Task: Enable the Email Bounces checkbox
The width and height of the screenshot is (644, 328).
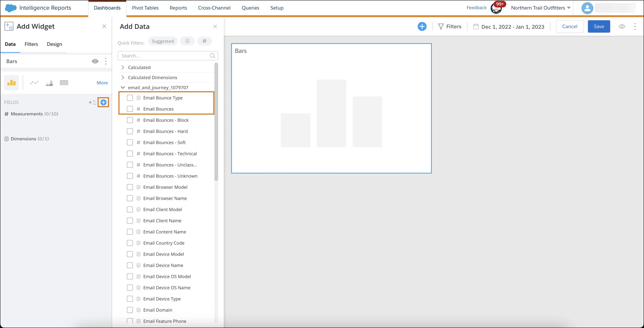Action: click(130, 109)
